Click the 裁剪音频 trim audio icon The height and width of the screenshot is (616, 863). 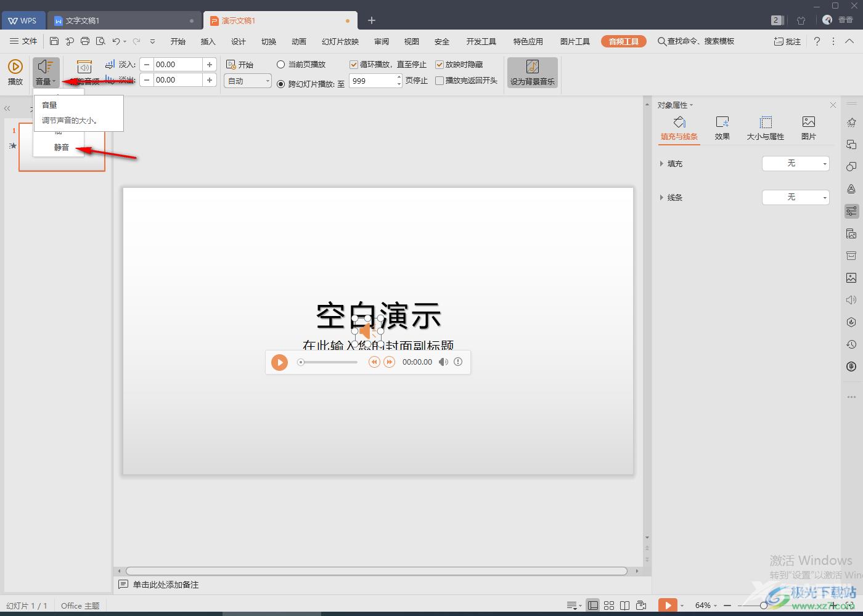(x=84, y=68)
